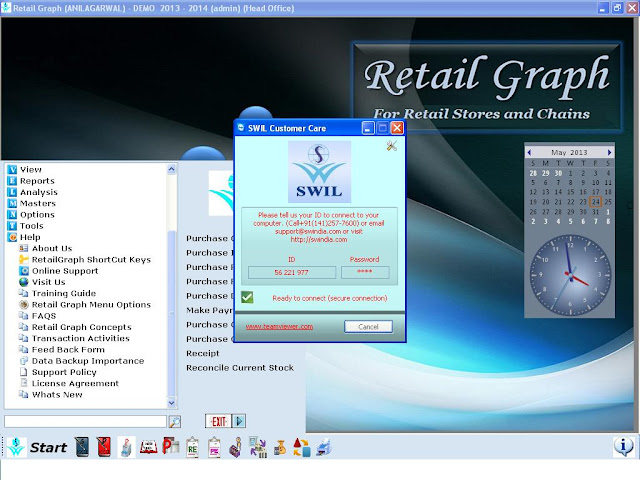Open the red book toolbar icon
This screenshot has width=640, height=480.
[104, 447]
